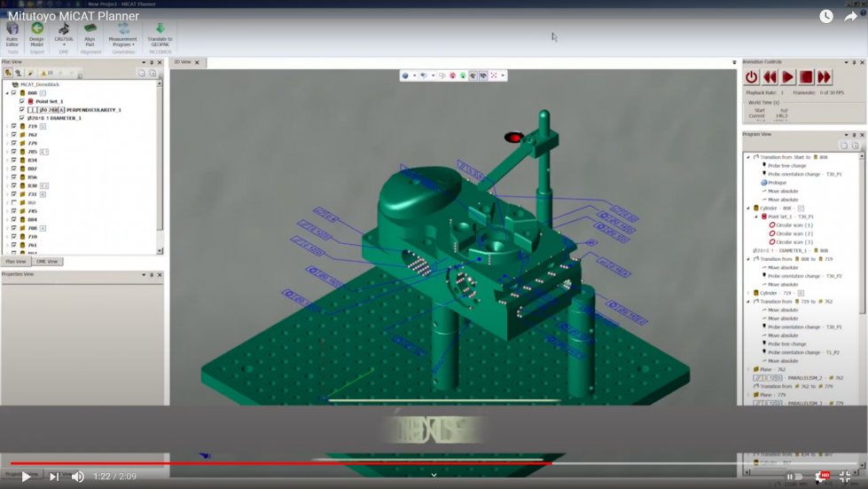Collapse all nodes in Program View

tap(844, 146)
